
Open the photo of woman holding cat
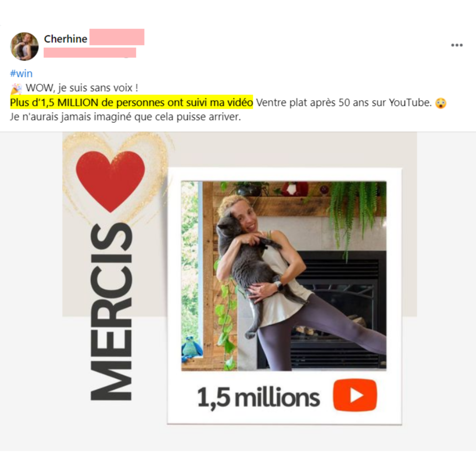[284, 276]
